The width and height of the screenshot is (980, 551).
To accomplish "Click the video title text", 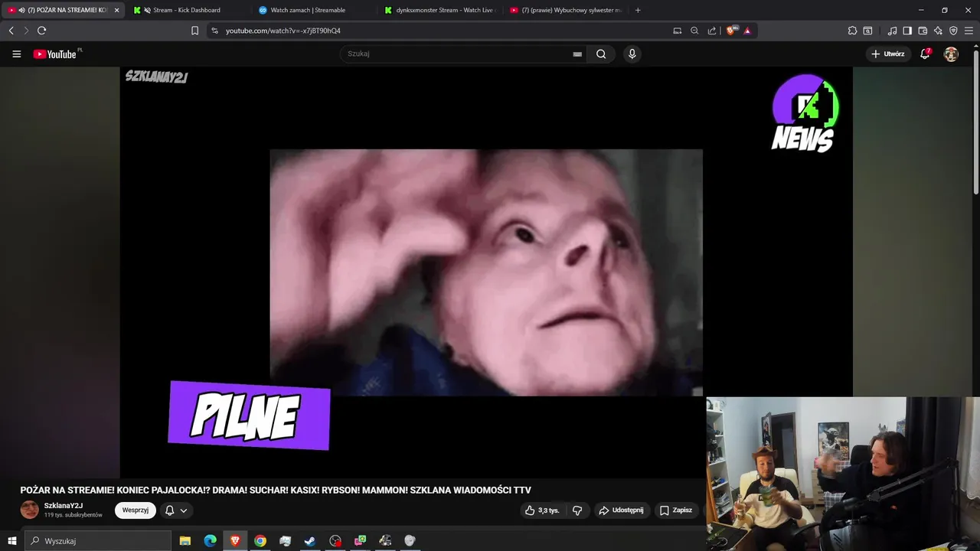I will tap(276, 491).
